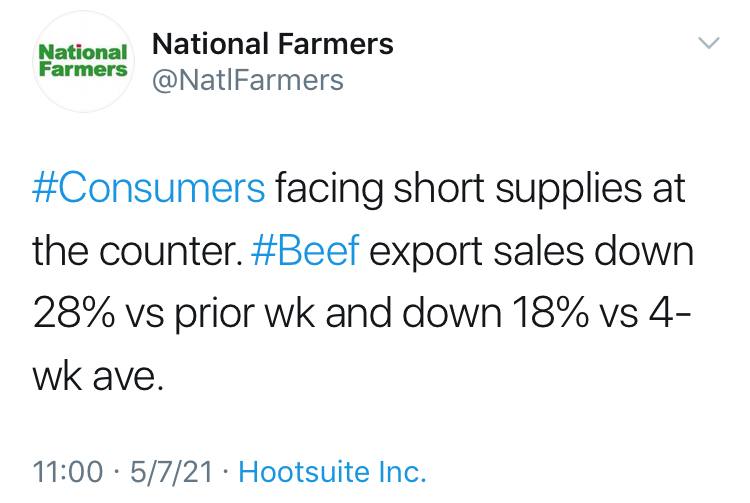The image size is (750, 503).
Task: Click the words "short supplies"
Action: 497,186
